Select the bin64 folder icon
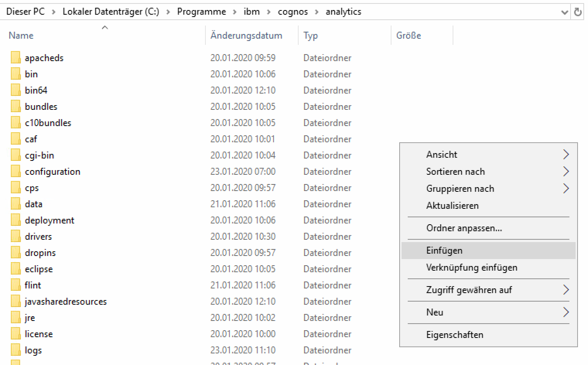 tap(15, 90)
